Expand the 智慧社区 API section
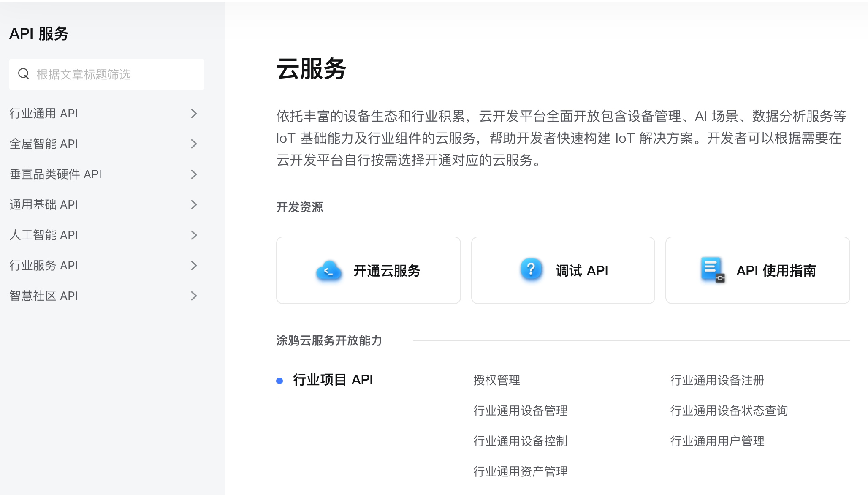 click(194, 296)
